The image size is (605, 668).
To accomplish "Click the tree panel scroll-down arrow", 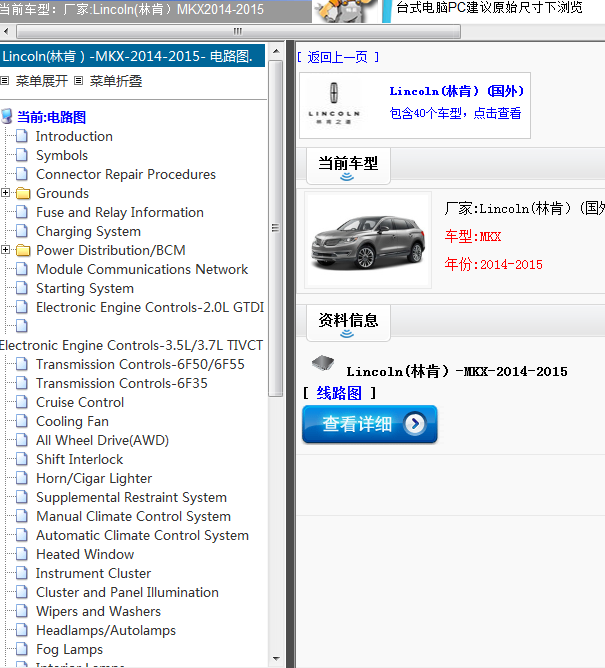I will tap(276, 659).
